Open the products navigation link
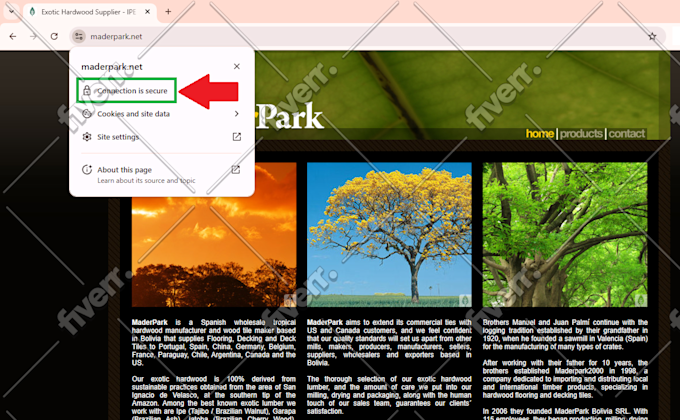Image resolution: width=680 pixels, height=420 pixels. (x=581, y=134)
